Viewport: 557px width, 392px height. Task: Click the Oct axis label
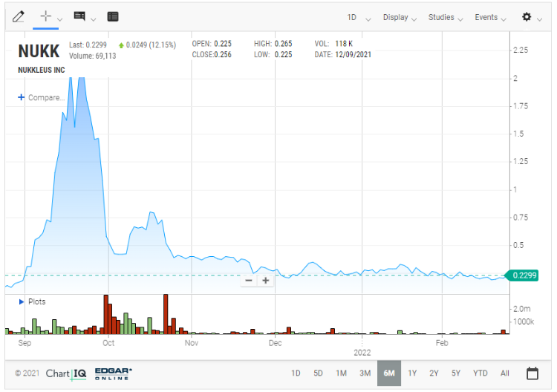108,343
